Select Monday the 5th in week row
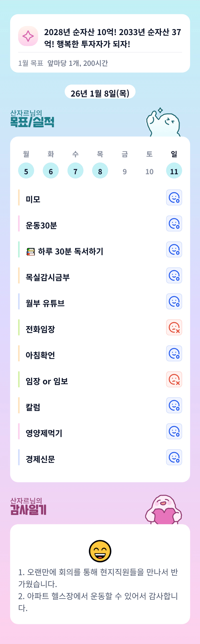The image size is (200, 644). (x=26, y=171)
